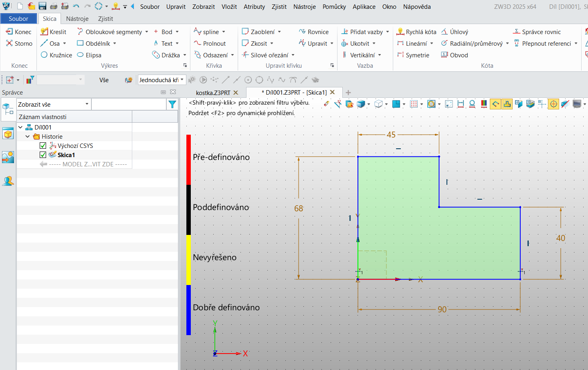Open the Jednoduchá kři selection dropdown
The height and width of the screenshot is (370, 588).
tap(162, 80)
